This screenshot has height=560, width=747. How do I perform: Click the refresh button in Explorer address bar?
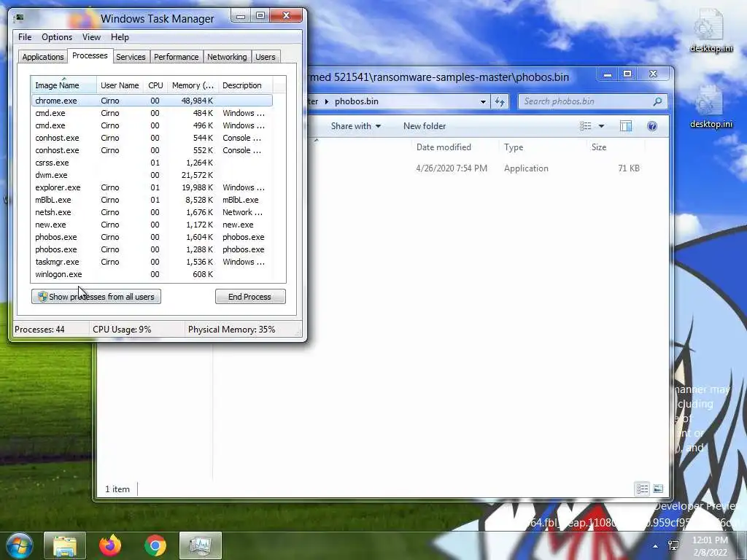tap(500, 101)
